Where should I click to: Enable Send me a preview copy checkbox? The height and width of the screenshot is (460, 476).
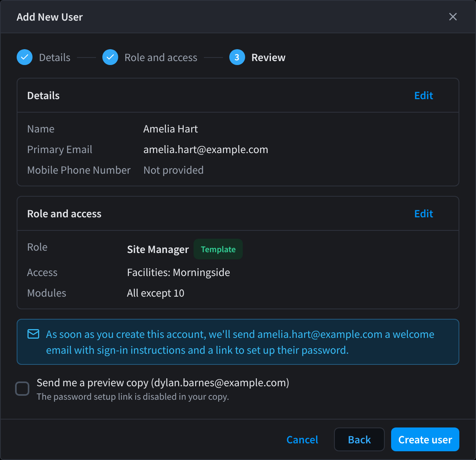pos(22,389)
